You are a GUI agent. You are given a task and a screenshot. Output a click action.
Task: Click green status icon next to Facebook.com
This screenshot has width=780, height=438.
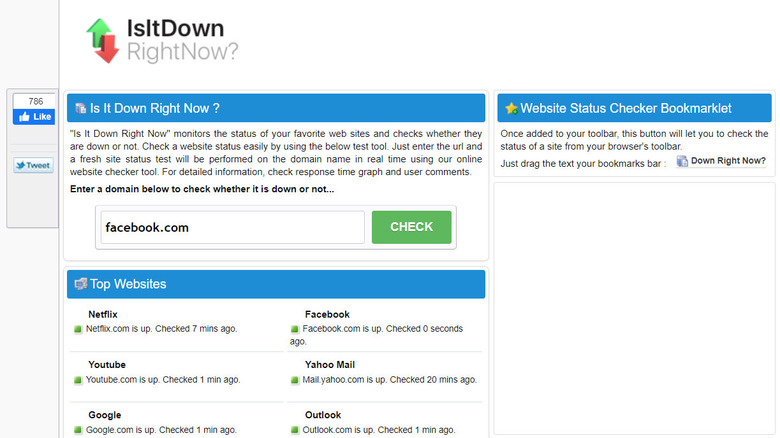pyautogui.click(x=294, y=329)
